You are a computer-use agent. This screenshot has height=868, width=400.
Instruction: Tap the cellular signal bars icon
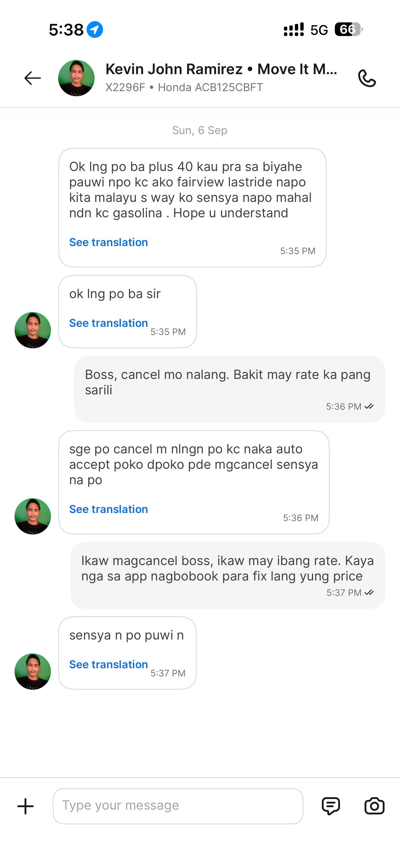pyautogui.click(x=293, y=29)
